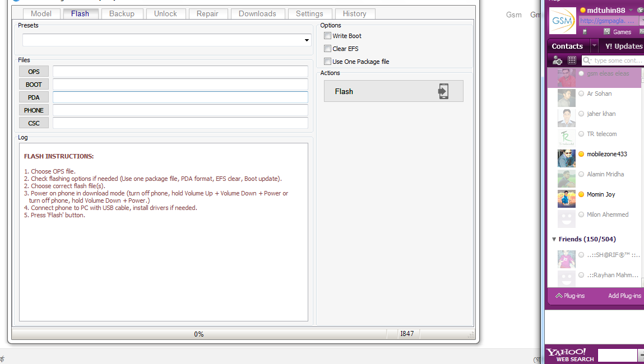Open the Presets dropdown

click(x=307, y=40)
